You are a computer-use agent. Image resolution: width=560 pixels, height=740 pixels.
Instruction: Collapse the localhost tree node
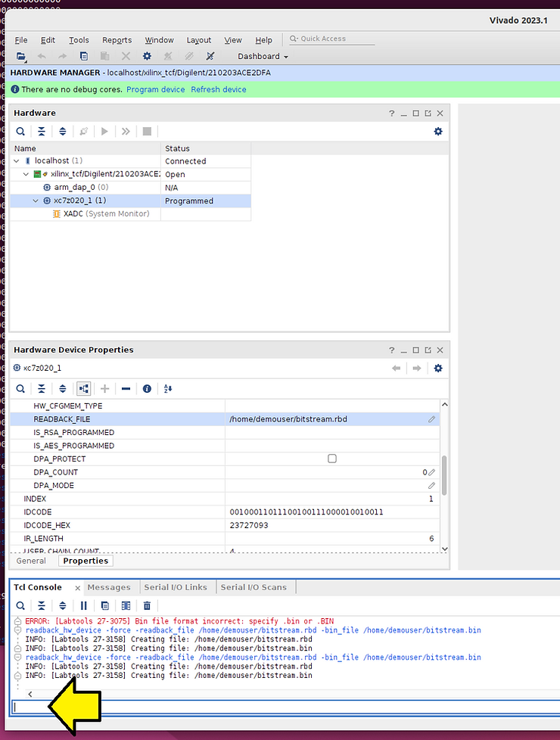(x=17, y=161)
